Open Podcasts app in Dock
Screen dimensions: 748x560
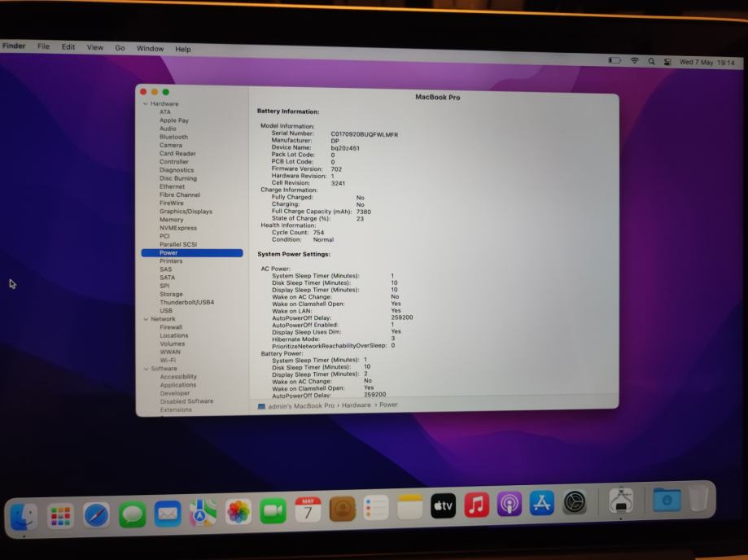(x=509, y=504)
